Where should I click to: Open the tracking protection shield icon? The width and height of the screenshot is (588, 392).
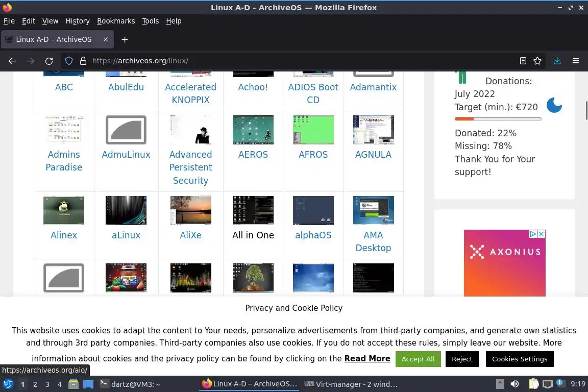pos(69,61)
